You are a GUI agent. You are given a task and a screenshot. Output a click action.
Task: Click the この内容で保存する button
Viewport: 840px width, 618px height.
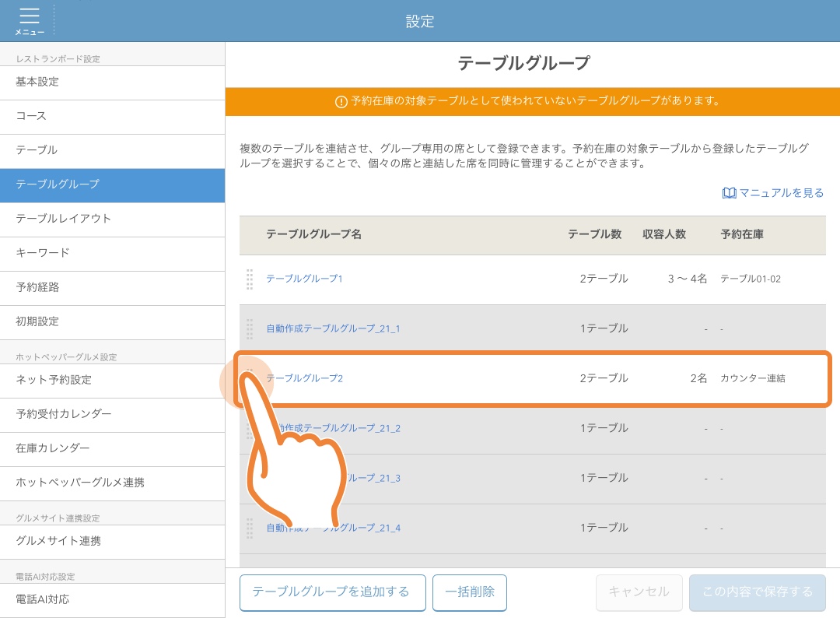757,592
